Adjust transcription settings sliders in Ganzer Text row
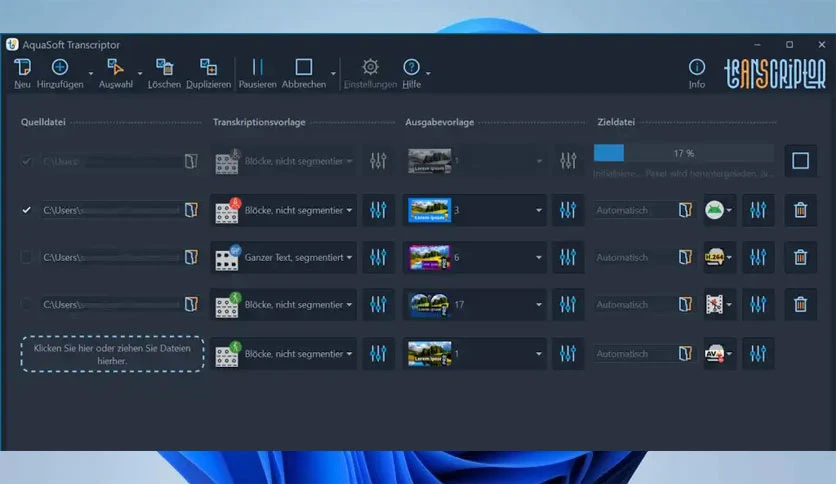This screenshot has height=484, width=836. coord(378,257)
